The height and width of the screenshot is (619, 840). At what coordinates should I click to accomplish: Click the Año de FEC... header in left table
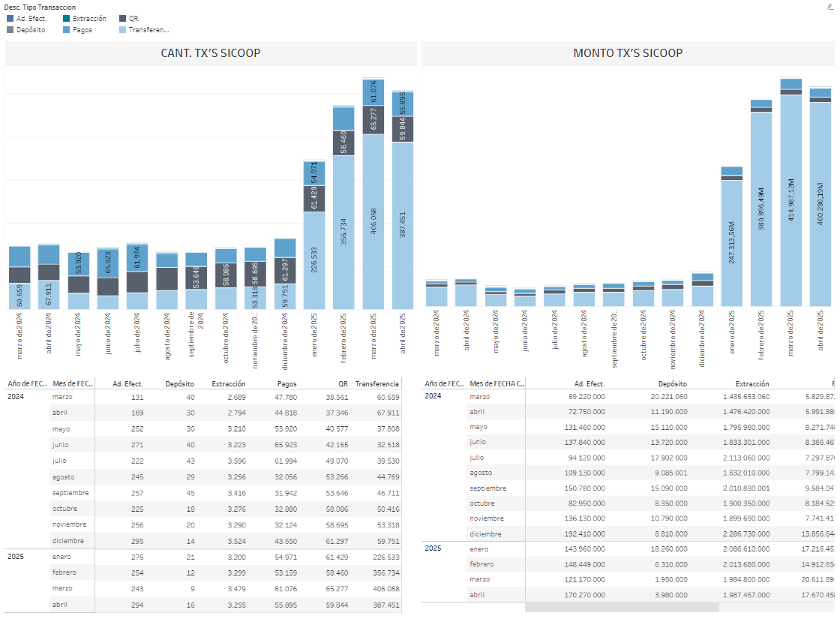pyautogui.click(x=26, y=383)
